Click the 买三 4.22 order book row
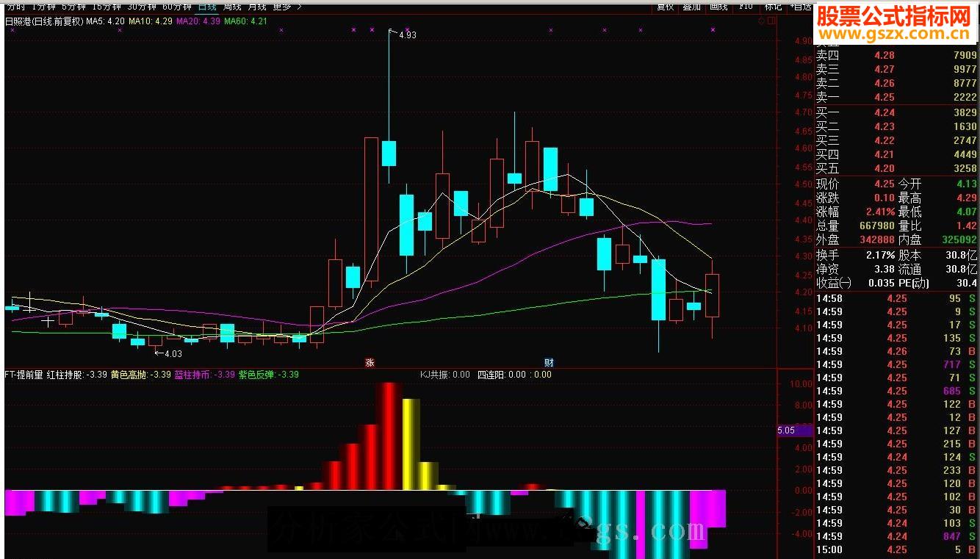The image size is (980, 559). point(896,140)
